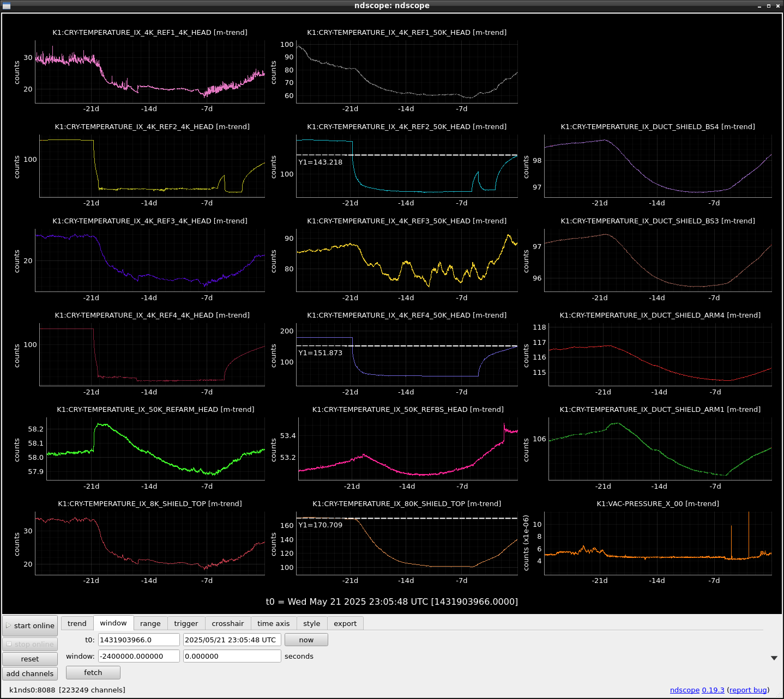Open the ndscope project link

[x=685, y=690]
